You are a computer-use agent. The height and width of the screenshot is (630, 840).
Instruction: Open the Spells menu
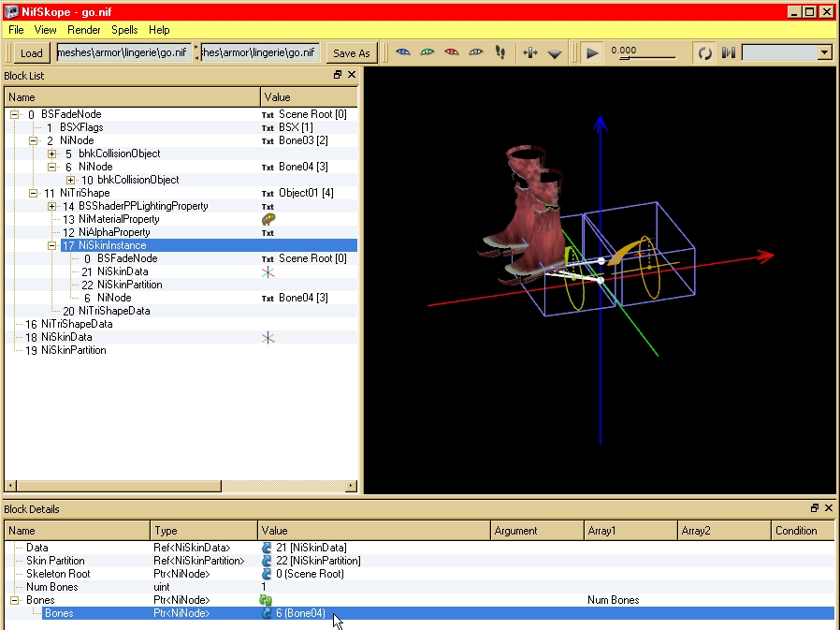[x=124, y=30]
